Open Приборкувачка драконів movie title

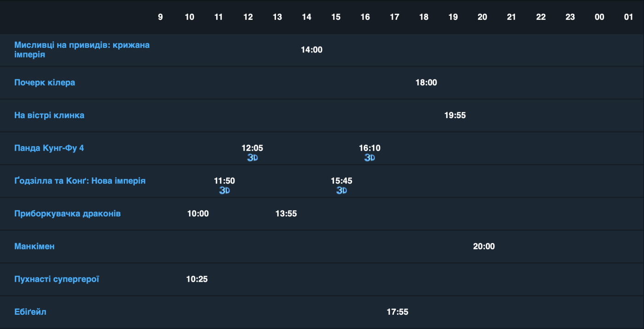(68, 214)
